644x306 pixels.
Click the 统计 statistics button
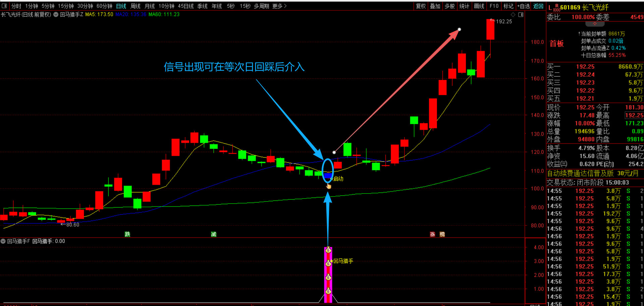[464, 6]
